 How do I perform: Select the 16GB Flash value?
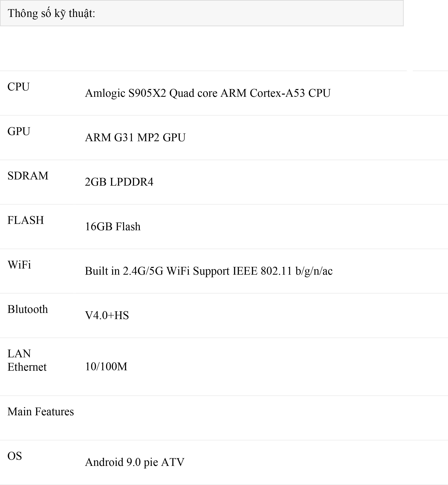(113, 226)
